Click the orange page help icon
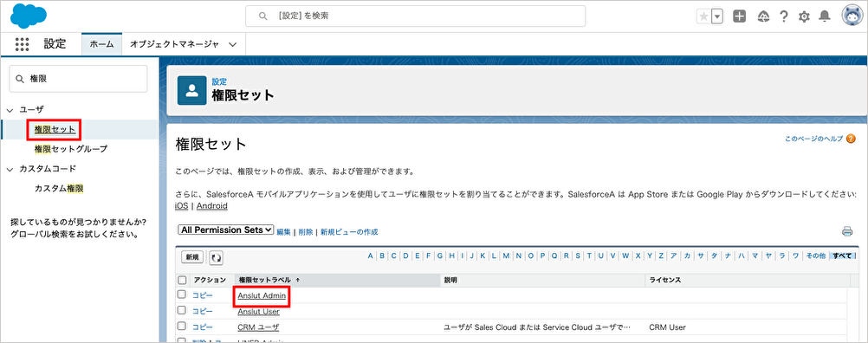868x343 pixels. coord(851,139)
